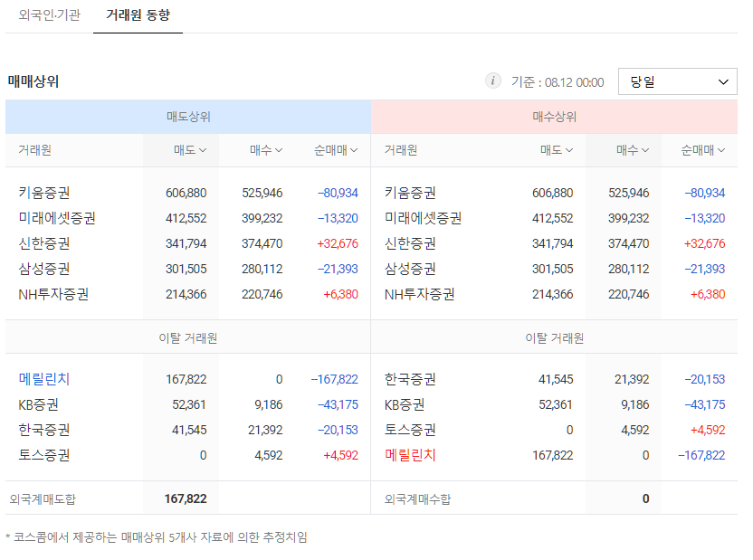753x560 pixels.
Task: Click 토스증권 in right 이탈 거래원 list
Action: (x=411, y=430)
